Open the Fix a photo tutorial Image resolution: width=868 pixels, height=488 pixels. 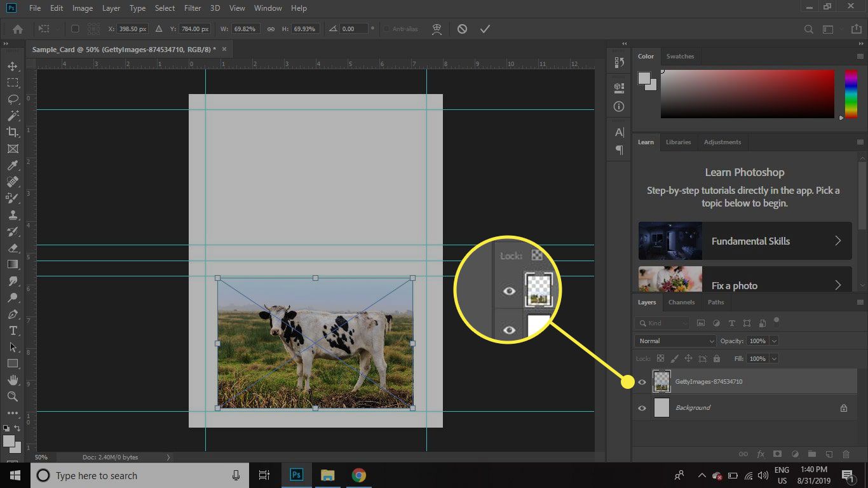(x=745, y=280)
